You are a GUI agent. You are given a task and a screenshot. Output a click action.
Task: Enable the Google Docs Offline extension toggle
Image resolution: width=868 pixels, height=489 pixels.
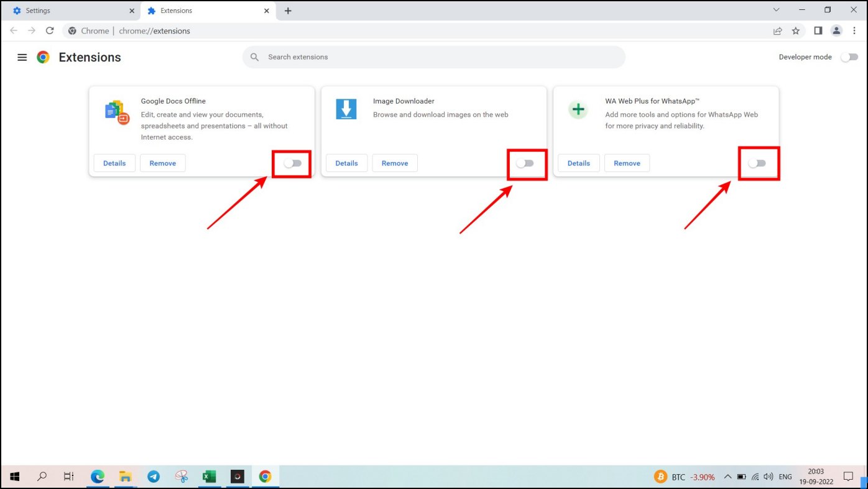click(x=292, y=163)
